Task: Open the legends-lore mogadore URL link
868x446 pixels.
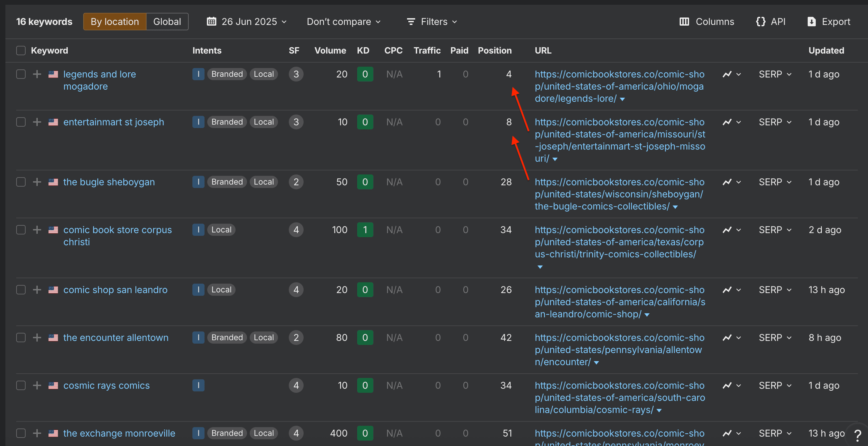Action: (619, 86)
